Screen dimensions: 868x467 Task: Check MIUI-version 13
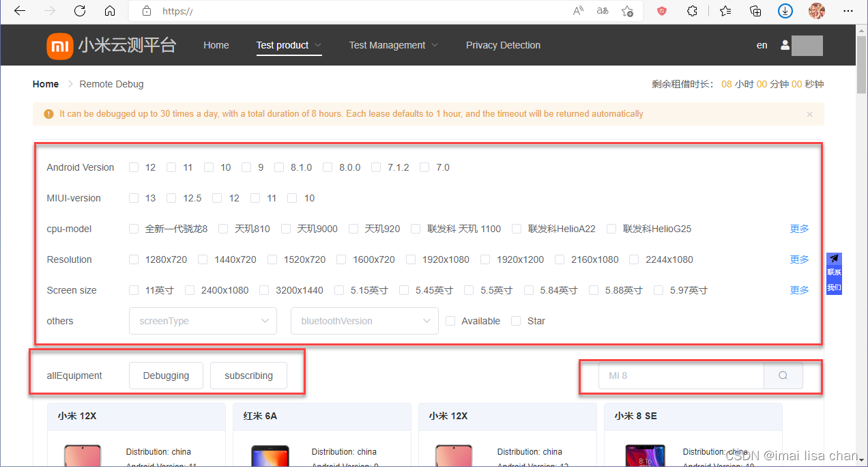click(134, 198)
